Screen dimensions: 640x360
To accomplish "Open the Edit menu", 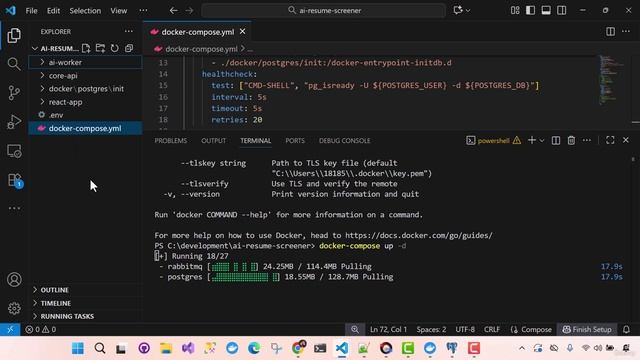I will 53,11.
